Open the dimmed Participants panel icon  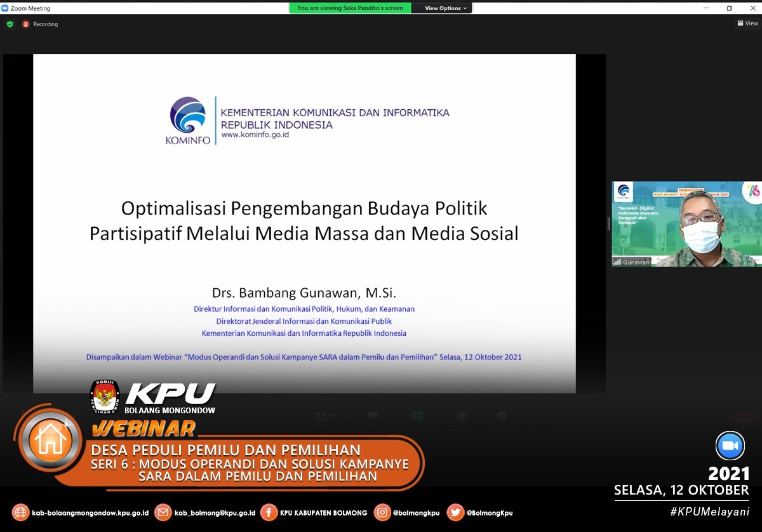pos(320,416)
